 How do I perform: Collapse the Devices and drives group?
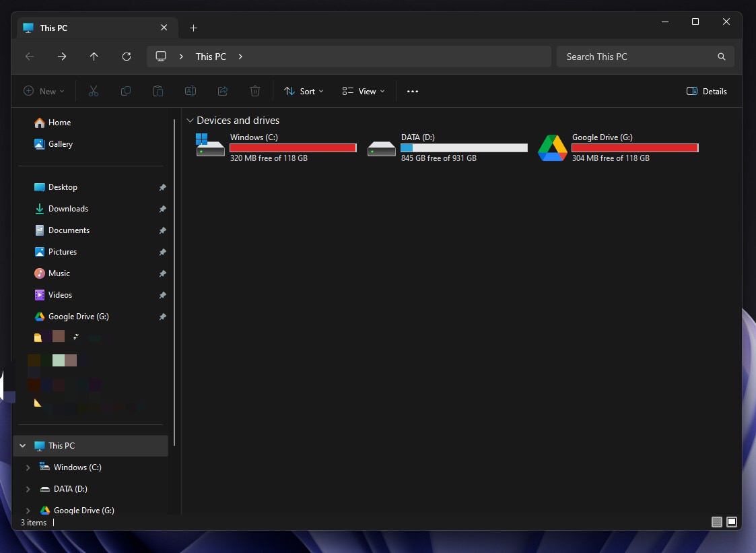[x=190, y=120]
